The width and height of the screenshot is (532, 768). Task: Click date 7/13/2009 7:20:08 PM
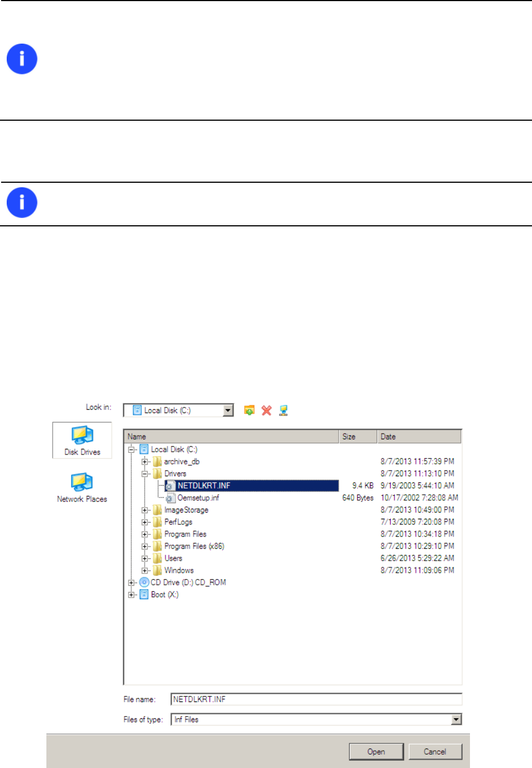(x=417, y=522)
